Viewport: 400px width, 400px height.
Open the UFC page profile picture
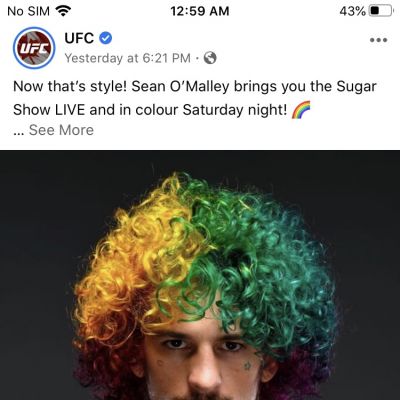(34, 48)
